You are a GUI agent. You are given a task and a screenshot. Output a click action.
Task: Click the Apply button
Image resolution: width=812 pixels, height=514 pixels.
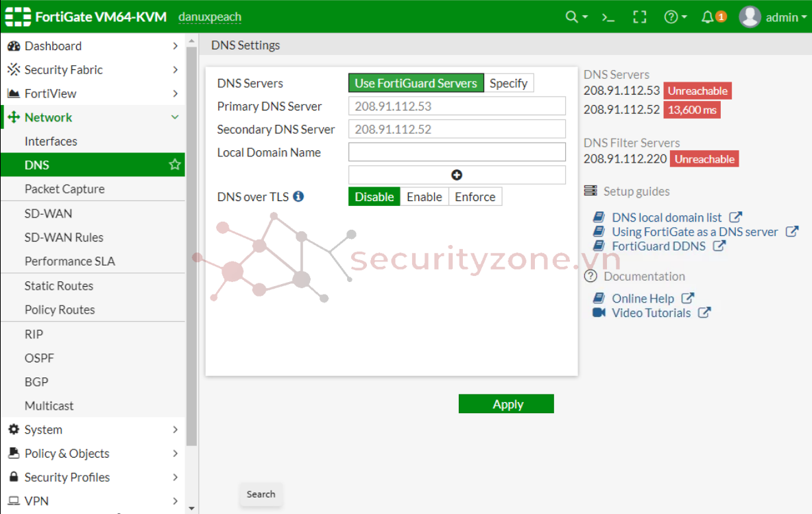506,404
